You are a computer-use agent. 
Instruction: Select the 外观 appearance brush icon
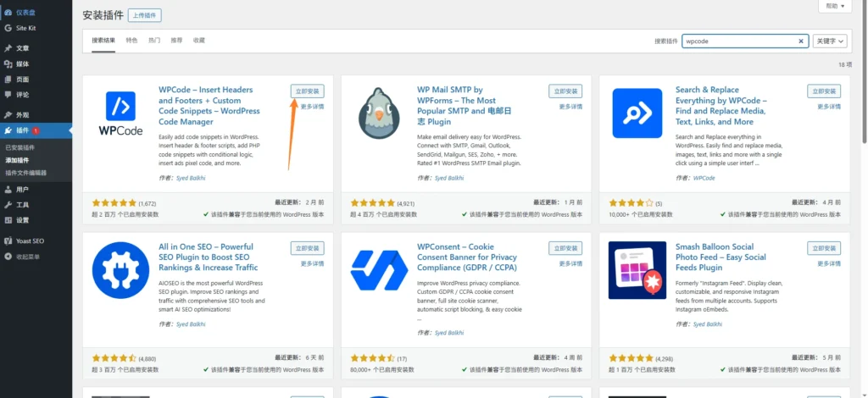click(8, 114)
